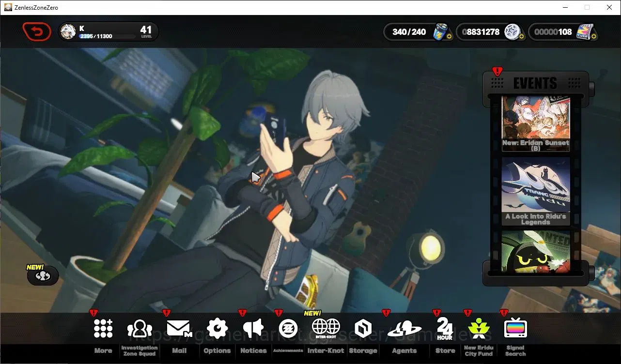The width and height of the screenshot is (621, 364).
Task: Open A Look Into Ridu's Legends event
Action: [x=536, y=192]
